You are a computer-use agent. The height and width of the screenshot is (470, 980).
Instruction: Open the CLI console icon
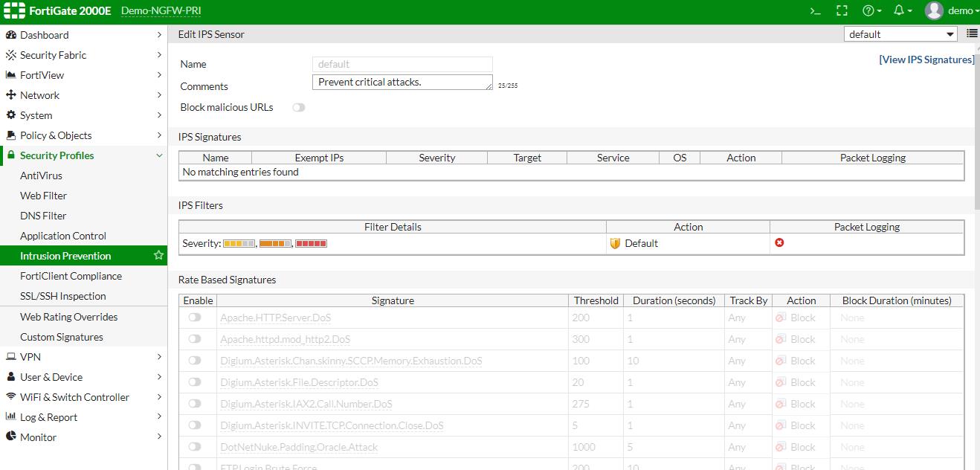click(816, 11)
